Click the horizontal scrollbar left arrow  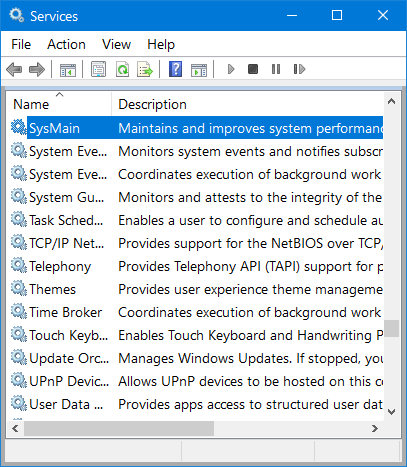click(15, 428)
